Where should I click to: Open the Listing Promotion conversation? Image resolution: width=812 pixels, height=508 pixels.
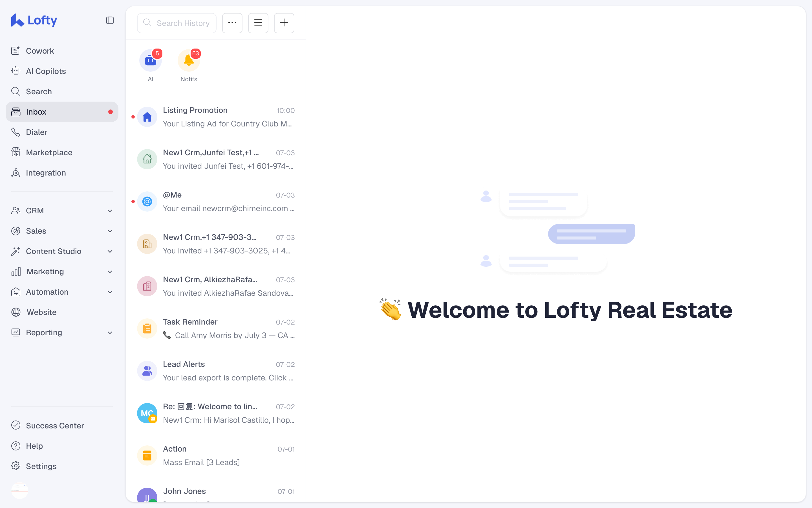click(x=216, y=117)
